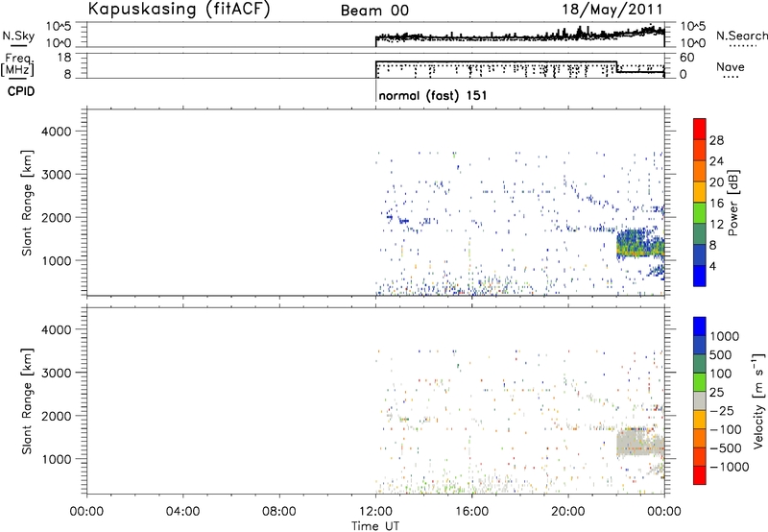
Task: Click the date "18/May/2011"
Action: [612, 10]
